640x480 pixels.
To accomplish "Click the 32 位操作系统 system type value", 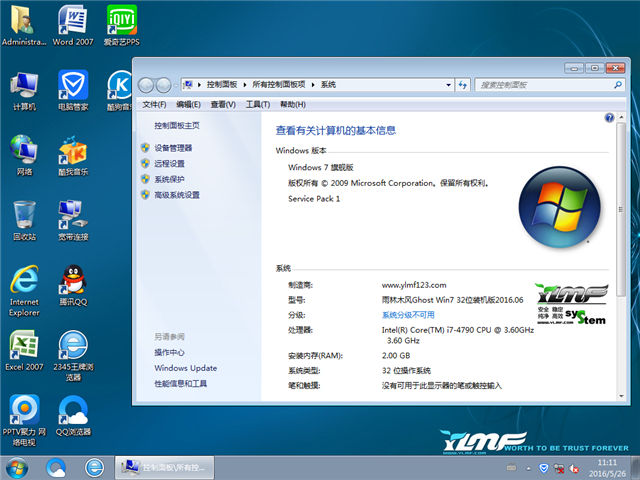I will pos(406,371).
